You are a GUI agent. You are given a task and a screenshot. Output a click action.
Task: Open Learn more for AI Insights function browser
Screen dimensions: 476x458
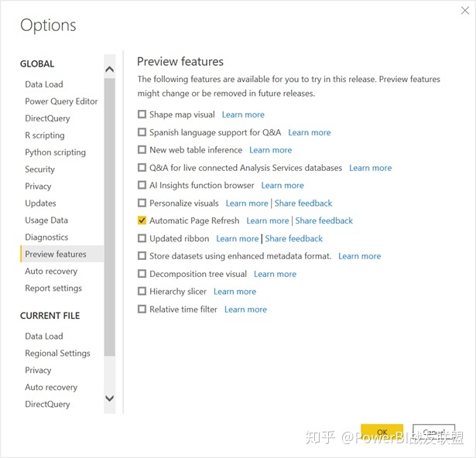[283, 186]
